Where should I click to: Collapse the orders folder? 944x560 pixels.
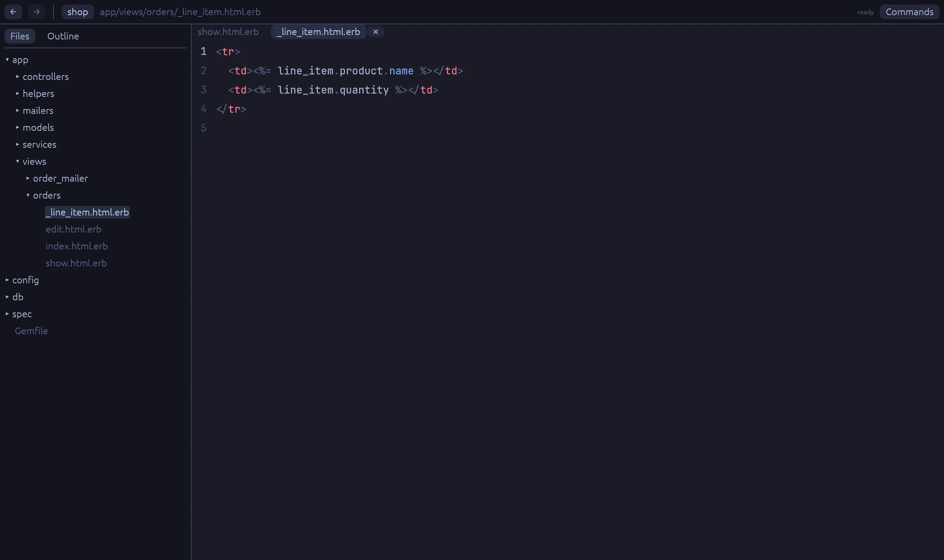44,196
